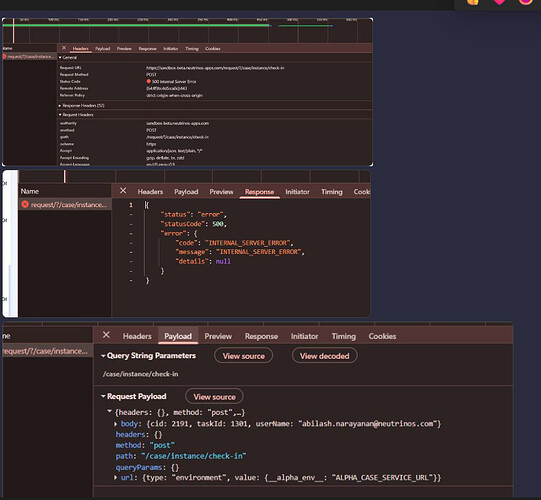The image size is (541, 500).
Task: Click the green bar in network timeline overview
Action: [x=136, y=25]
